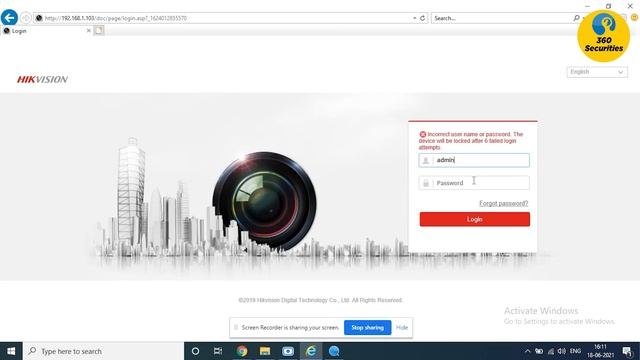The height and width of the screenshot is (360, 640).
Task: Click the lock icon in the Password field
Action: click(x=426, y=183)
